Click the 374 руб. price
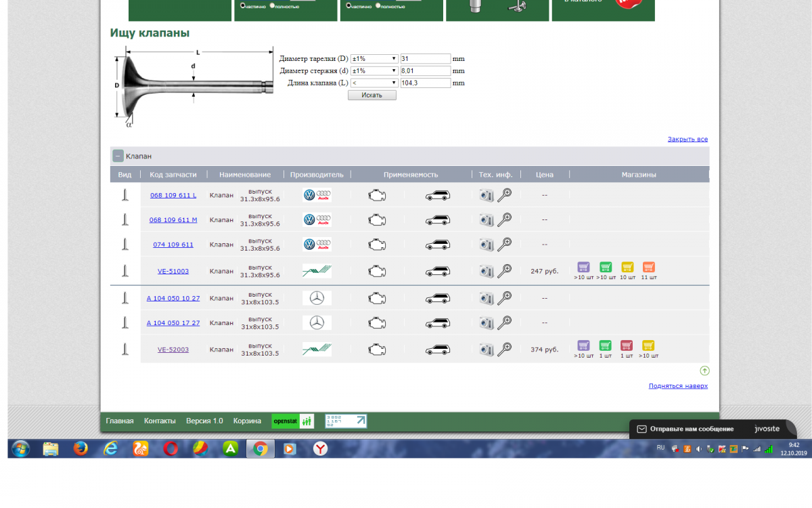 (x=545, y=350)
